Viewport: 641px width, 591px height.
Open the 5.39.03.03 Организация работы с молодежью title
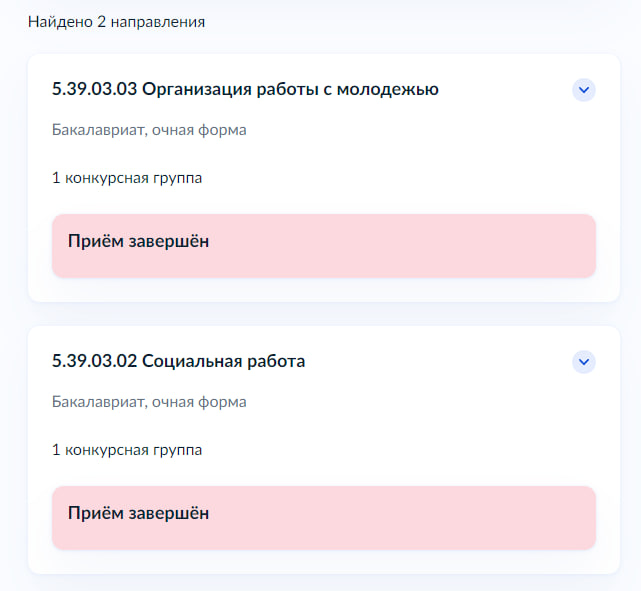245,89
